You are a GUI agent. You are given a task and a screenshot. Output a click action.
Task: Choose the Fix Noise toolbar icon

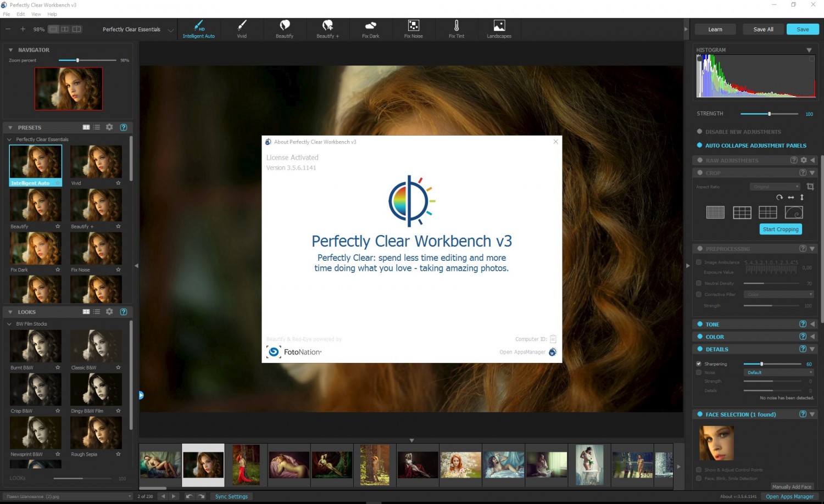point(413,26)
